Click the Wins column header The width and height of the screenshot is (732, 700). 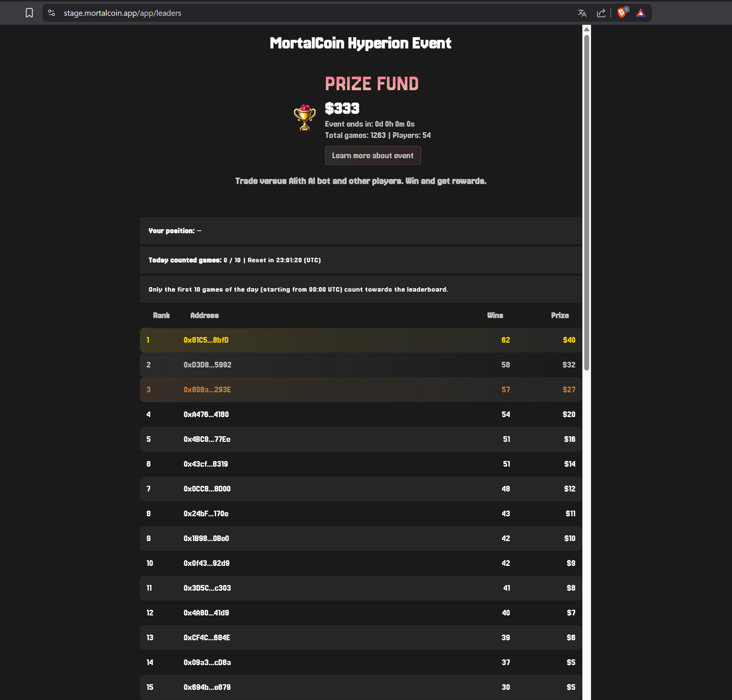coord(495,316)
